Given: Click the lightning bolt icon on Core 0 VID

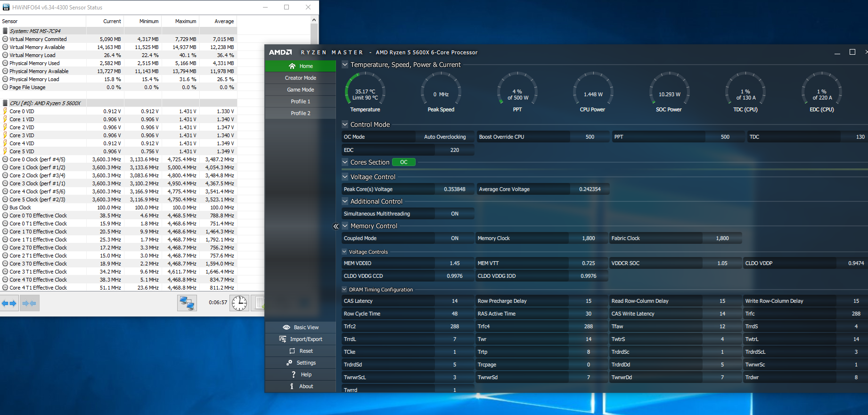Looking at the screenshot, I should coord(5,111).
